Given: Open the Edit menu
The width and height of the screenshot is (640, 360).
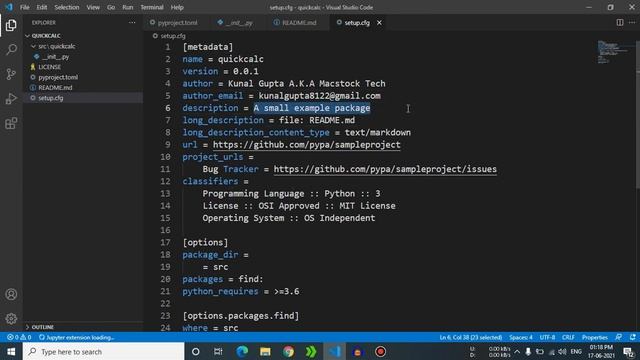Looking at the screenshot, I should pos(42,7).
